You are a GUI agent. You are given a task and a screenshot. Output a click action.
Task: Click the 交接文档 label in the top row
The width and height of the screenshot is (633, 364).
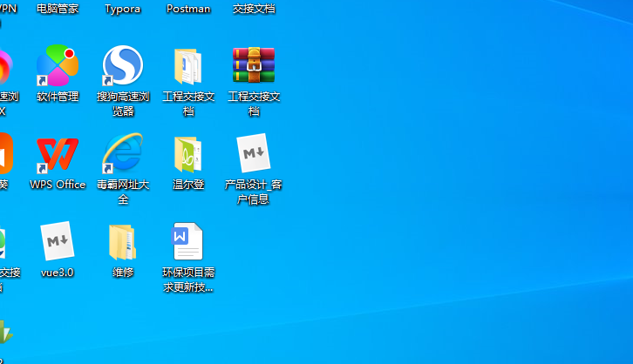coord(254,9)
